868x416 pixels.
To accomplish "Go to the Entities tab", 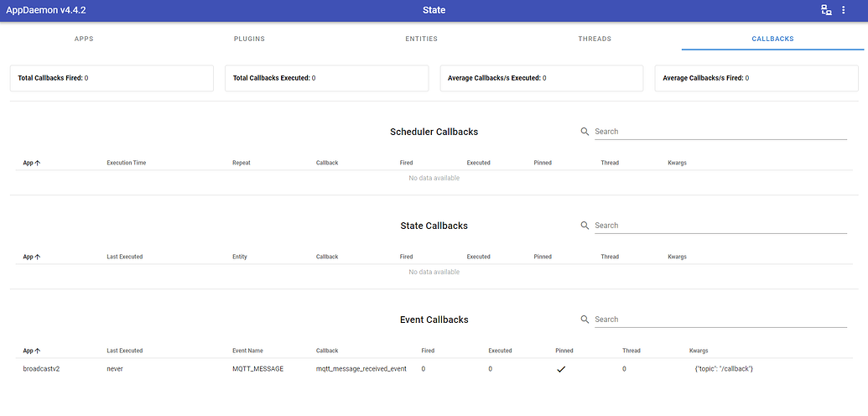I will (x=421, y=39).
